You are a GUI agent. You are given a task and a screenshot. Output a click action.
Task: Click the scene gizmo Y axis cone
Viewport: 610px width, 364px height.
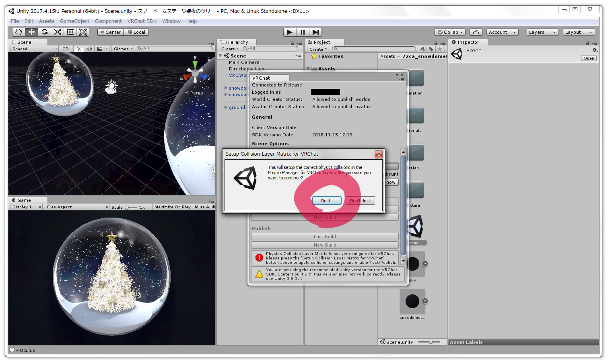pyautogui.click(x=195, y=64)
